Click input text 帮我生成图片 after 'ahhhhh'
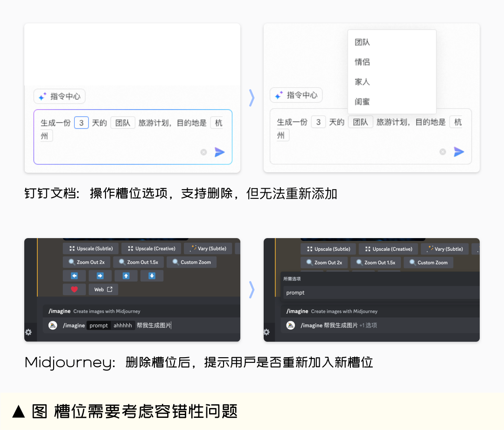 (154, 325)
